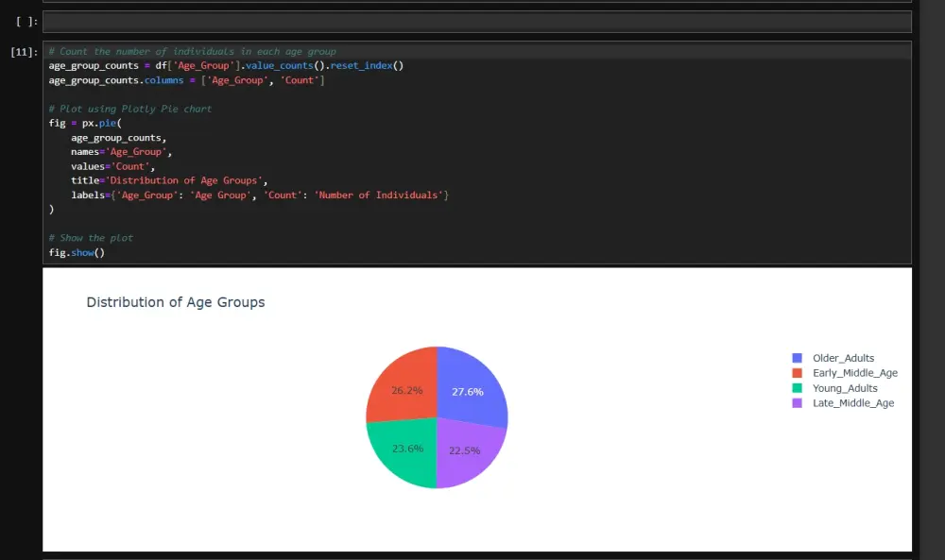Click the empty code cell input
Image resolution: width=945 pixels, height=560 pixels.
point(476,22)
